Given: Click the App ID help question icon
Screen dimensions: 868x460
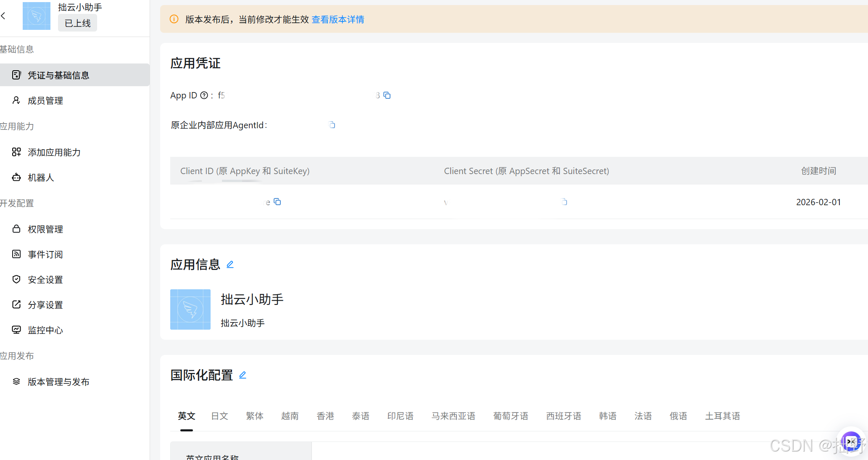Looking at the screenshot, I should click(204, 95).
